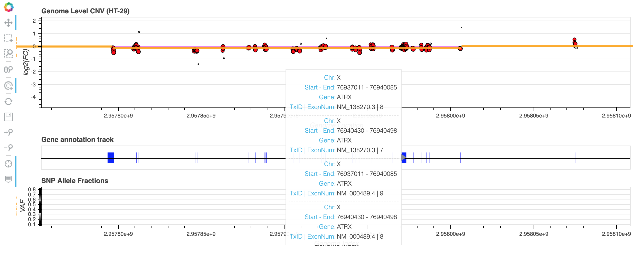This screenshot has width=644, height=253.
Task: Select the Box Select tool
Action: 8,38
